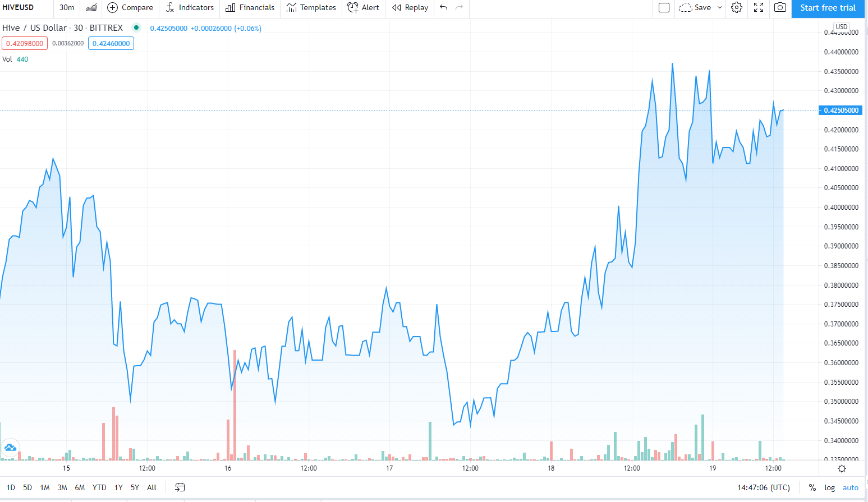Set range to All
This screenshot has width=868, height=502.
point(151,488)
